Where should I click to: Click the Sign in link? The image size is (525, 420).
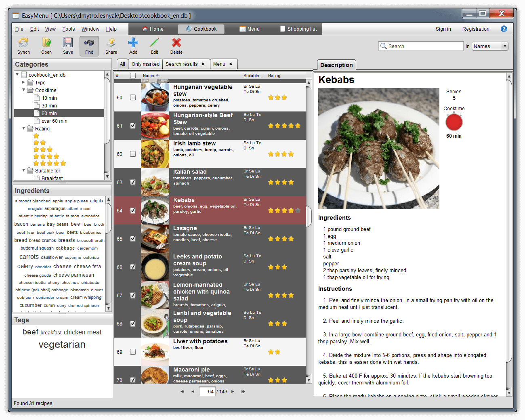(x=443, y=29)
